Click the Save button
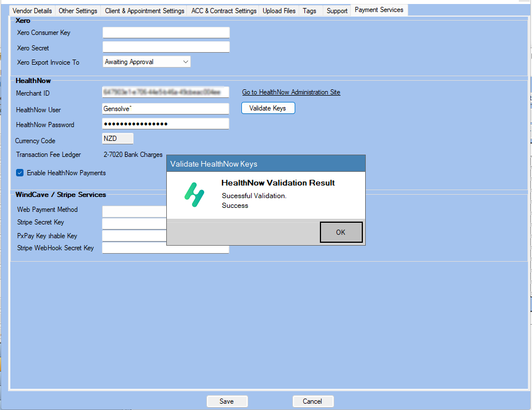532x410 pixels. pos(227,401)
